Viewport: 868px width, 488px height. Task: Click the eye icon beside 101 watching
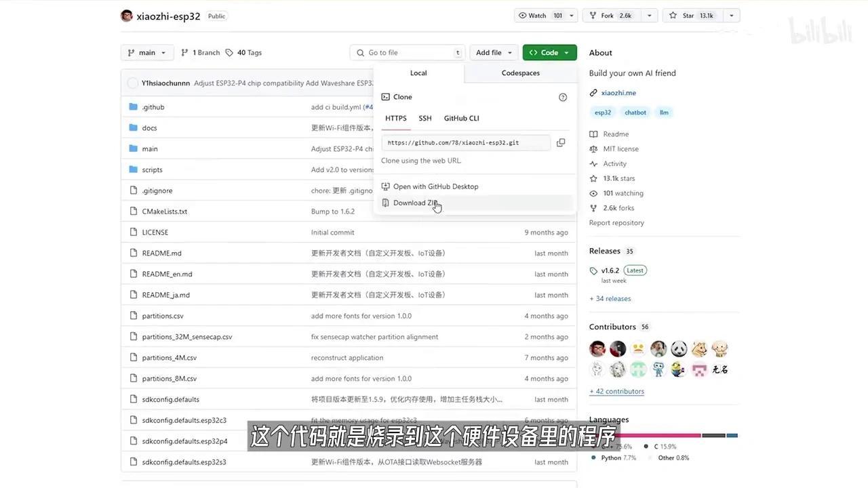pos(594,194)
